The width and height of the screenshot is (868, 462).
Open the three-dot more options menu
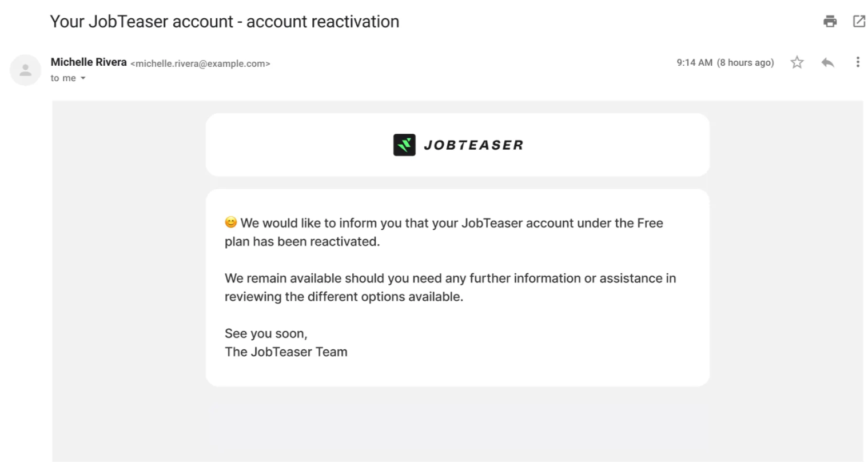857,62
